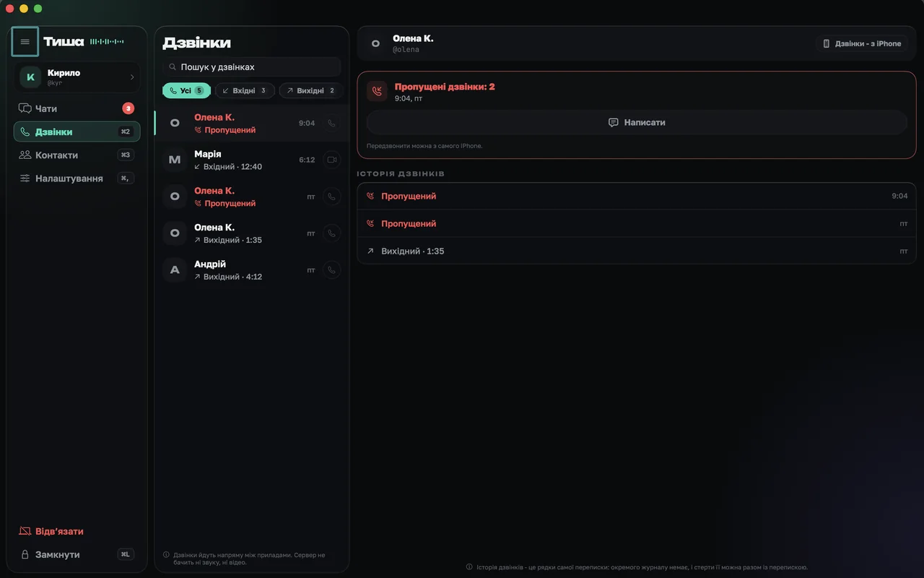924x578 pixels.
Task: Select the Усі calls filter tab
Action: coord(186,90)
